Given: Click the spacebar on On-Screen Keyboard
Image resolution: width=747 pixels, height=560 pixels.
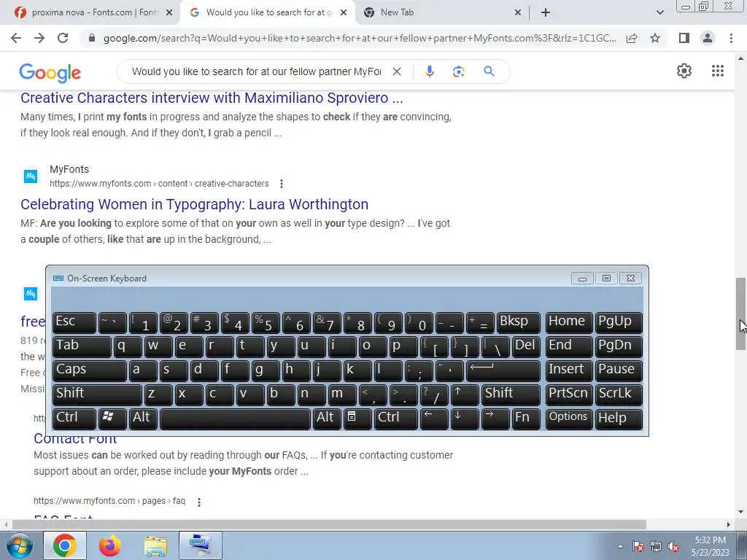Looking at the screenshot, I should (x=235, y=419).
